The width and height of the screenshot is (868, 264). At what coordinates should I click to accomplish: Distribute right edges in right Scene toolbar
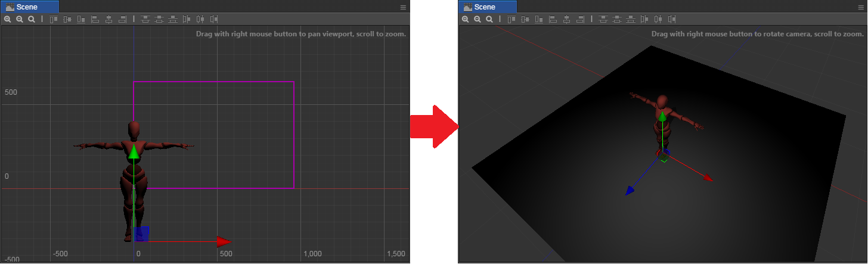tap(672, 19)
